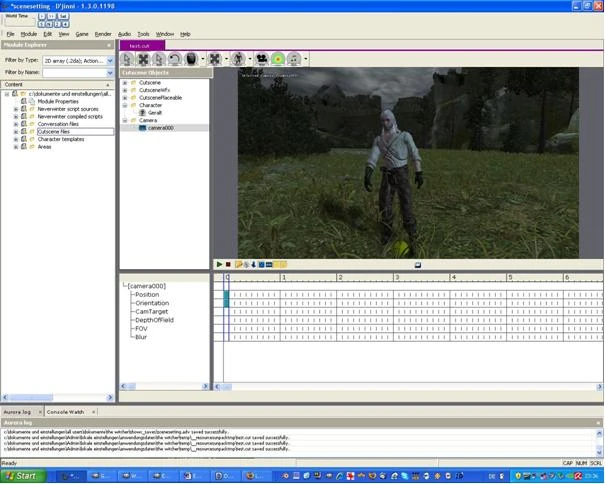This screenshot has width=605, height=484.
Task: Open the Filter by Type dropdown
Action: [x=110, y=61]
